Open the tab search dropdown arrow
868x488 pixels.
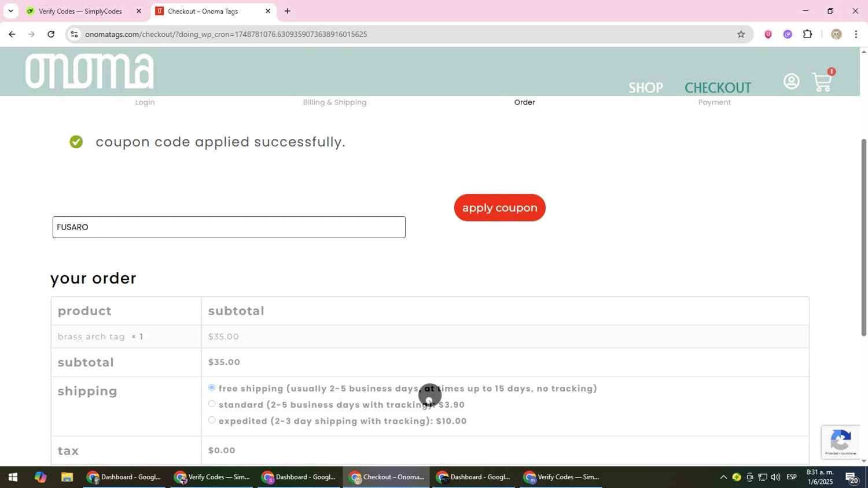coord(10,11)
